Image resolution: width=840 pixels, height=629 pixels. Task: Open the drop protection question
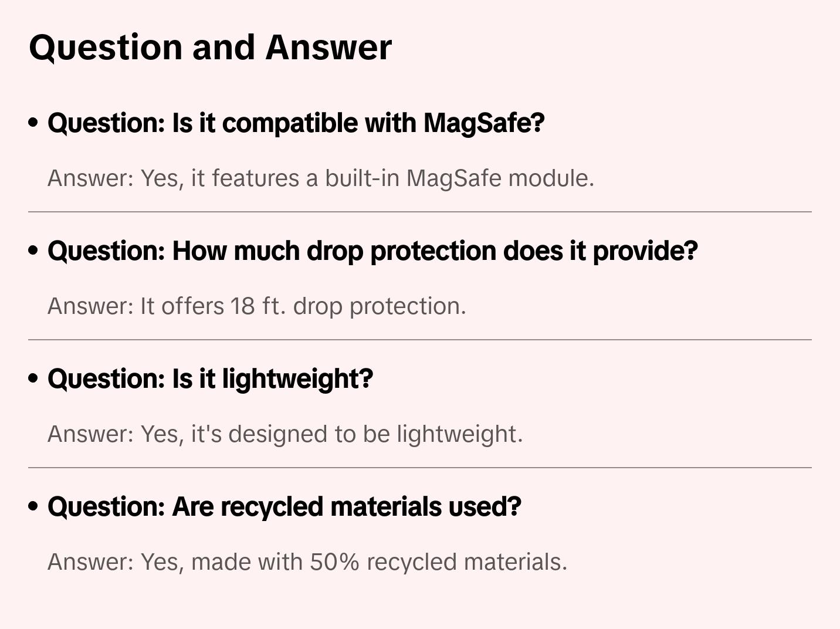point(372,251)
